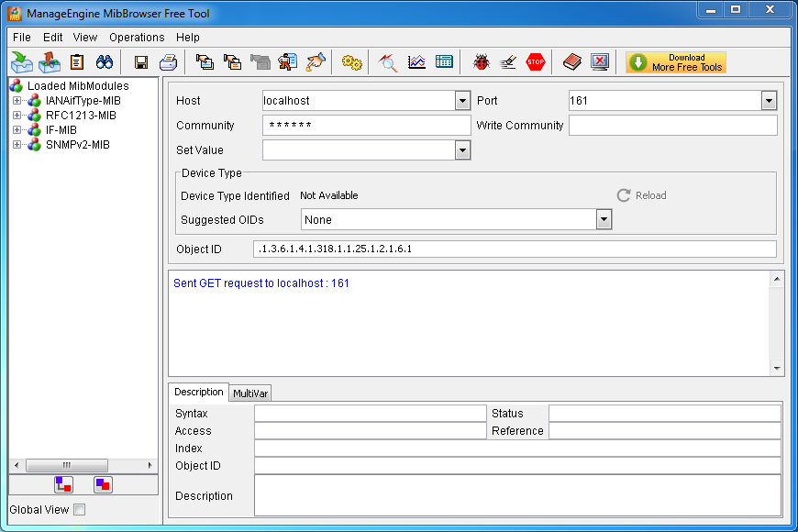Open the SNMP table view icon
798x532 pixels.
pyautogui.click(x=444, y=62)
